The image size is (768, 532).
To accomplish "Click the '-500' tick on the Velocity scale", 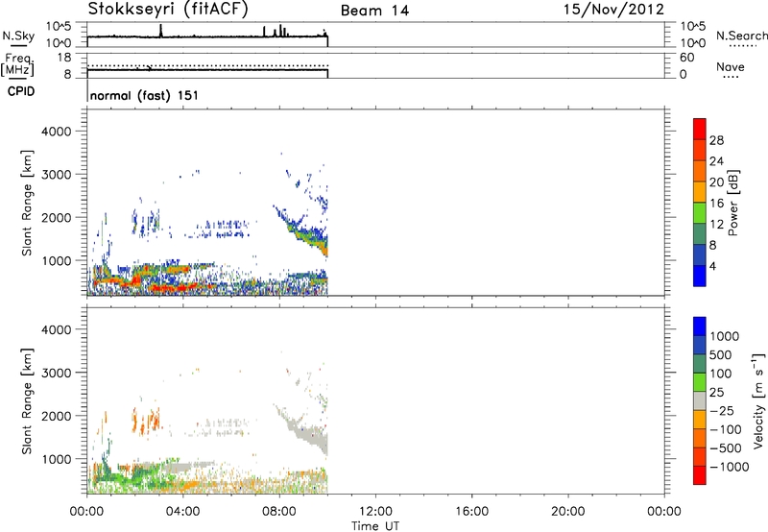I will point(726,447).
